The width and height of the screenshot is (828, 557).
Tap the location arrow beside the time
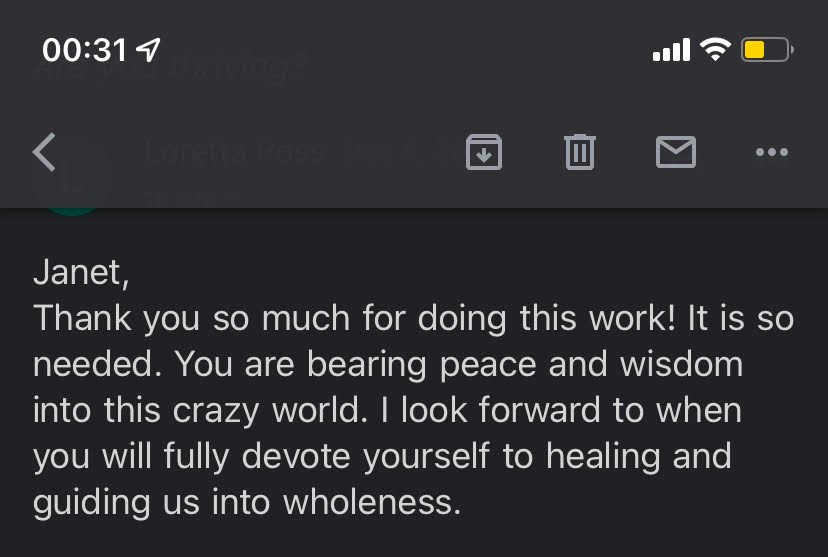(148, 50)
